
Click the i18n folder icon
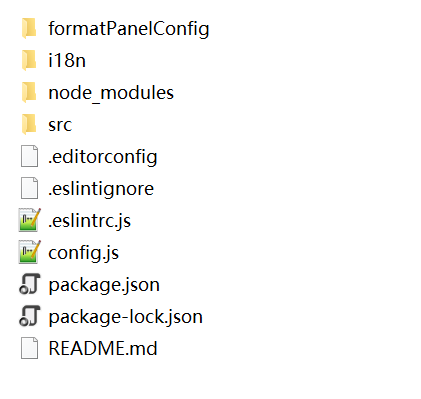(x=29, y=60)
